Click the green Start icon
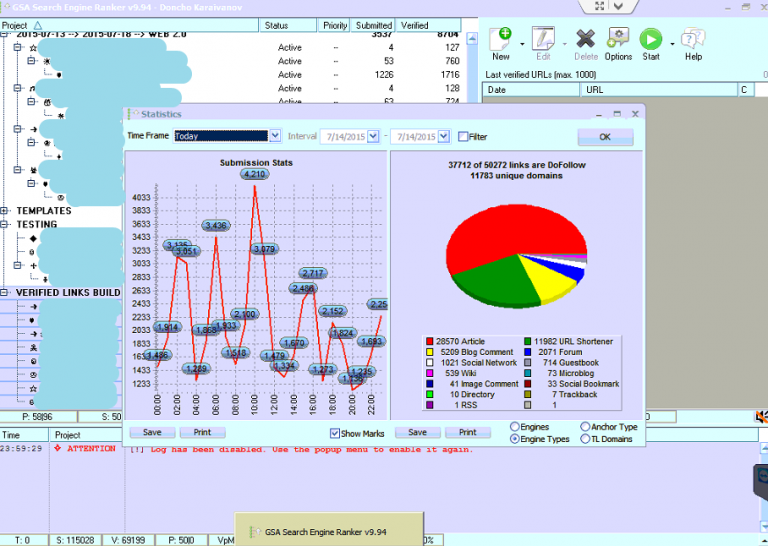Screen dimensions: 768x546 point(651,39)
